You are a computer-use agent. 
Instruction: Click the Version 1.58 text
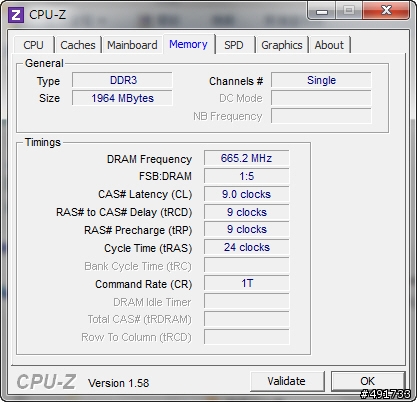pyautogui.click(x=118, y=383)
